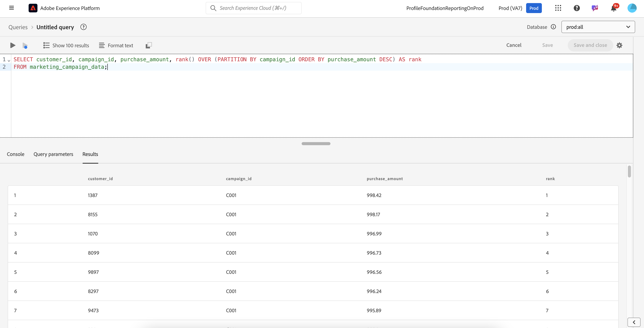Open the AI assistant chat icon
This screenshot has height=328, width=644.
pos(595,8)
